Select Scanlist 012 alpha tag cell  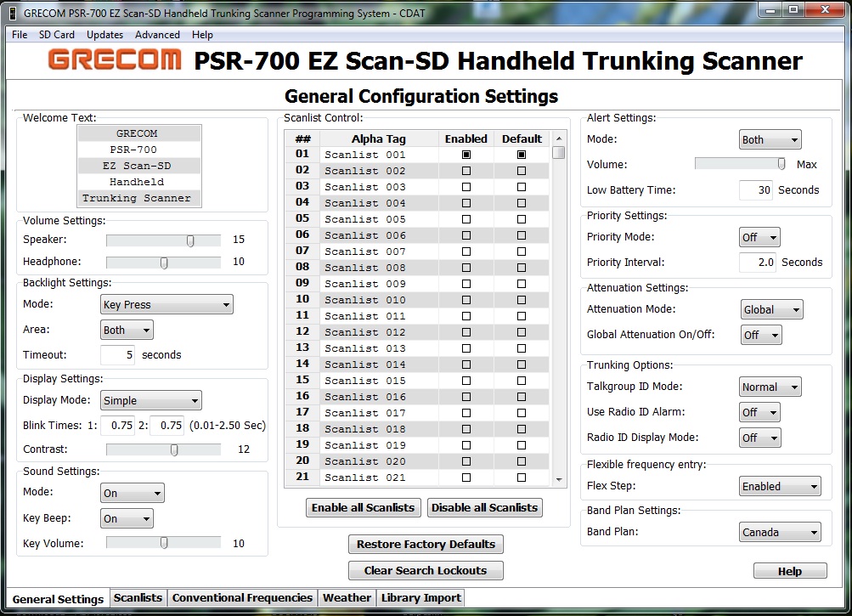tap(379, 332)
